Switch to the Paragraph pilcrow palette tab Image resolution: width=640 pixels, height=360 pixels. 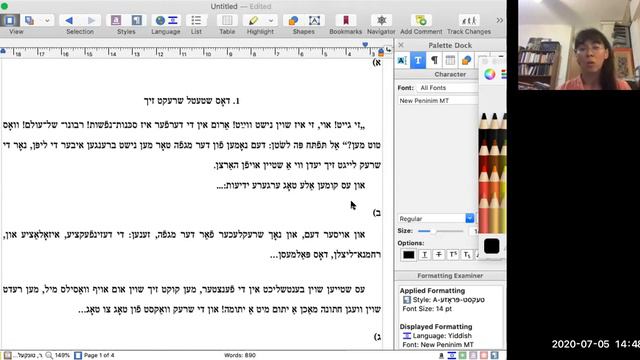(x=434, y=60)
